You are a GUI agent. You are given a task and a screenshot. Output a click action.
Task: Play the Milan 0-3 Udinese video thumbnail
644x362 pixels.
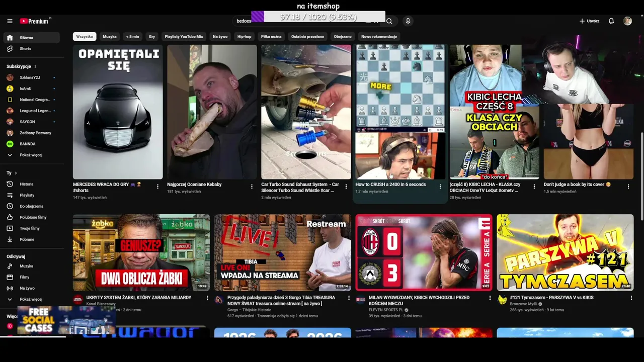coord(424,252)
